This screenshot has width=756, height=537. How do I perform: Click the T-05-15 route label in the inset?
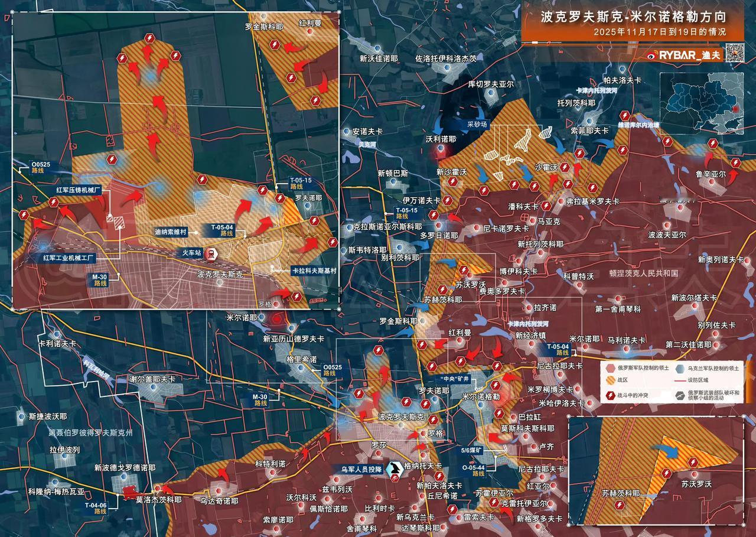[x=299, y=183]
